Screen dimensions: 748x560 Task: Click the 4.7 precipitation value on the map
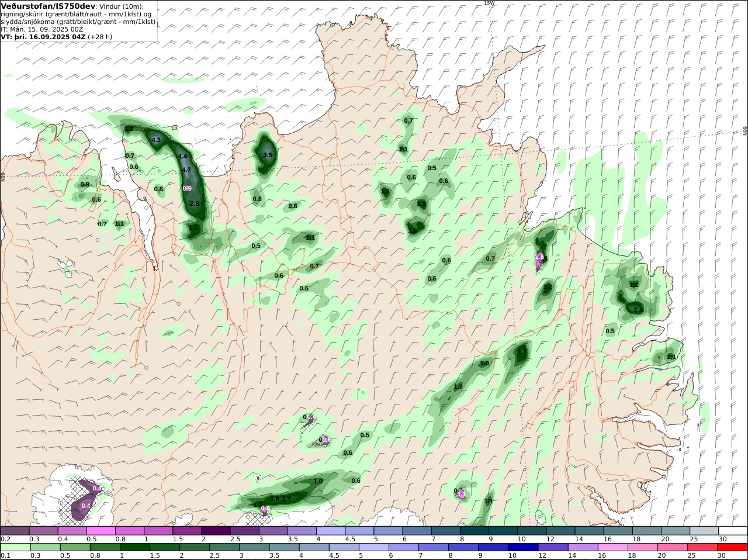[x=187, y=170]
